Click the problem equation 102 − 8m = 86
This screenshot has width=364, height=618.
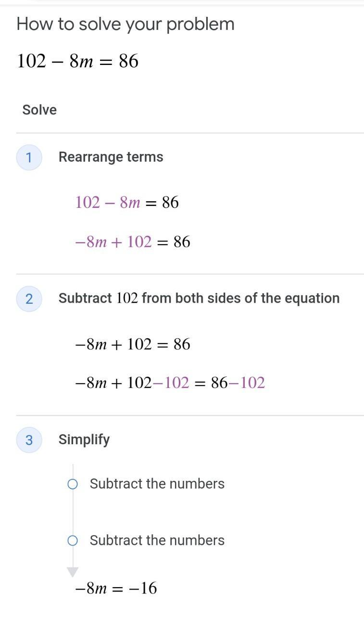tap(78, 61)
